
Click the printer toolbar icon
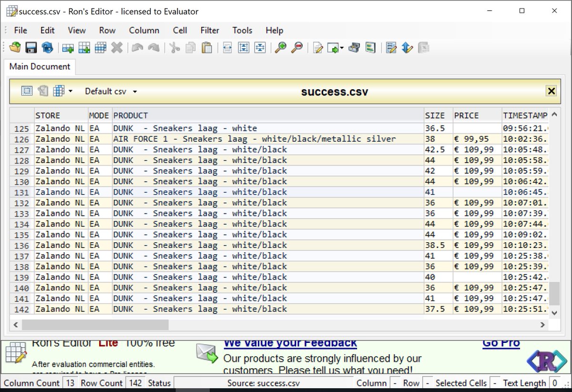tap(354, 48)
